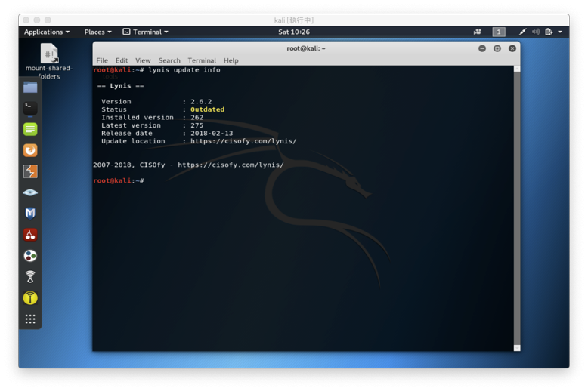Click the installed version value 262
The width and height of the screenshot is (588, 391).
tap(197, 118)
